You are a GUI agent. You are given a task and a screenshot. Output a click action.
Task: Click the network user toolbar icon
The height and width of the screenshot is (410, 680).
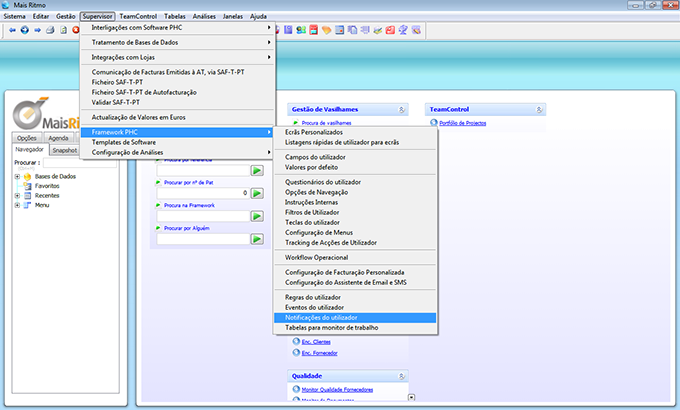tap(403, 30)
